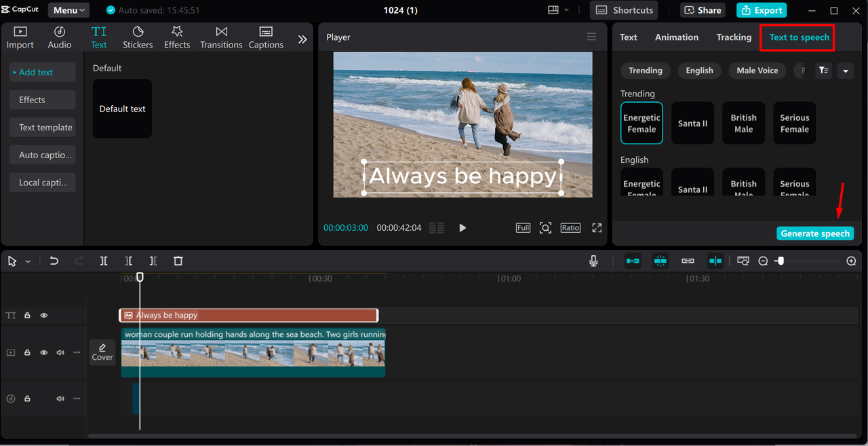
Task: Lock the audio track
Action: pyautogui.click(x=28, y=398)
